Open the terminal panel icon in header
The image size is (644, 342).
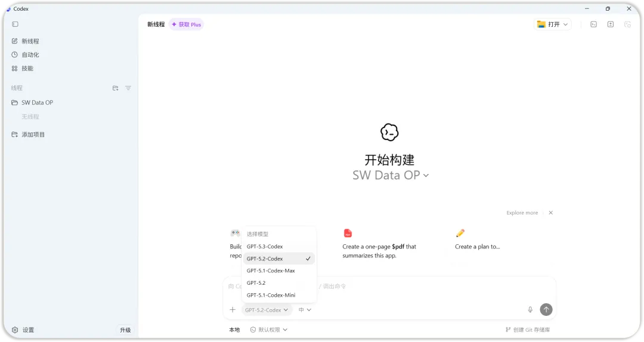593,24
